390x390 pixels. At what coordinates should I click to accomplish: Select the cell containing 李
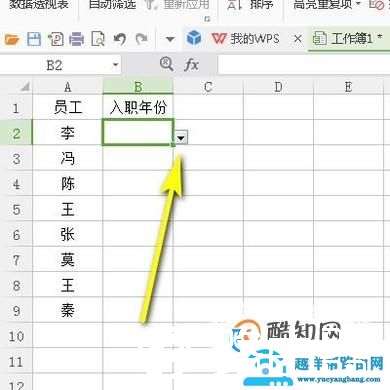coord(68,133)
